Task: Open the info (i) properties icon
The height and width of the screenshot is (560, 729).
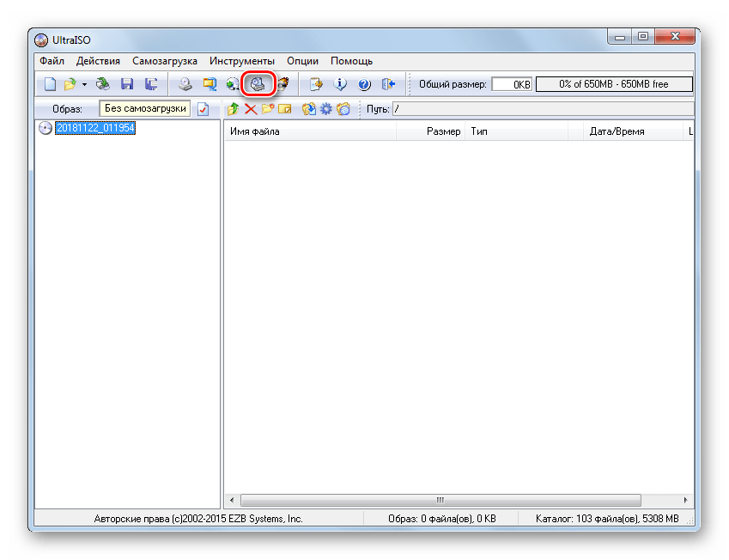Action: [x=339, y=84]
